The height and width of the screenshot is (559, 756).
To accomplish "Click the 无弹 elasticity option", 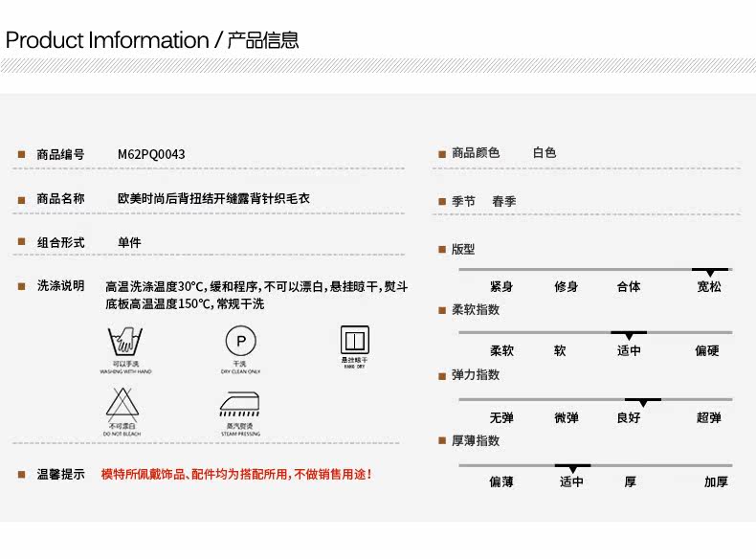I will 501,417.
